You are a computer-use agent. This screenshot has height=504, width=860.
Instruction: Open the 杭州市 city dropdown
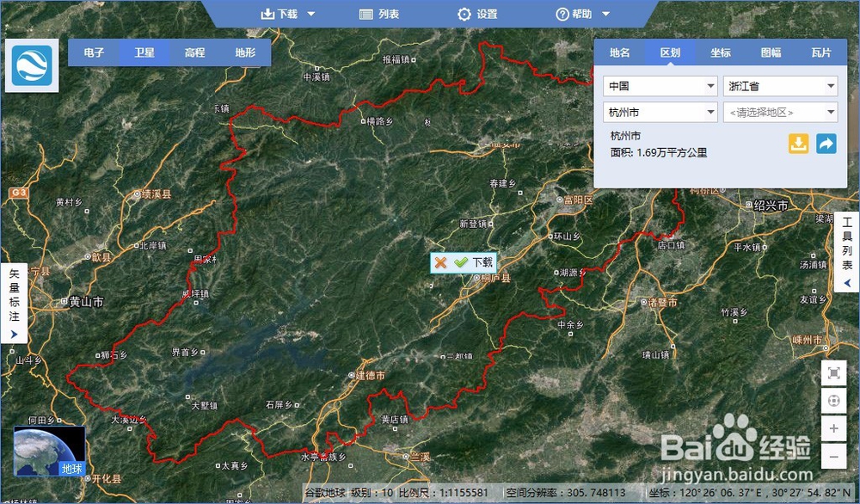[x=660, y=112]
